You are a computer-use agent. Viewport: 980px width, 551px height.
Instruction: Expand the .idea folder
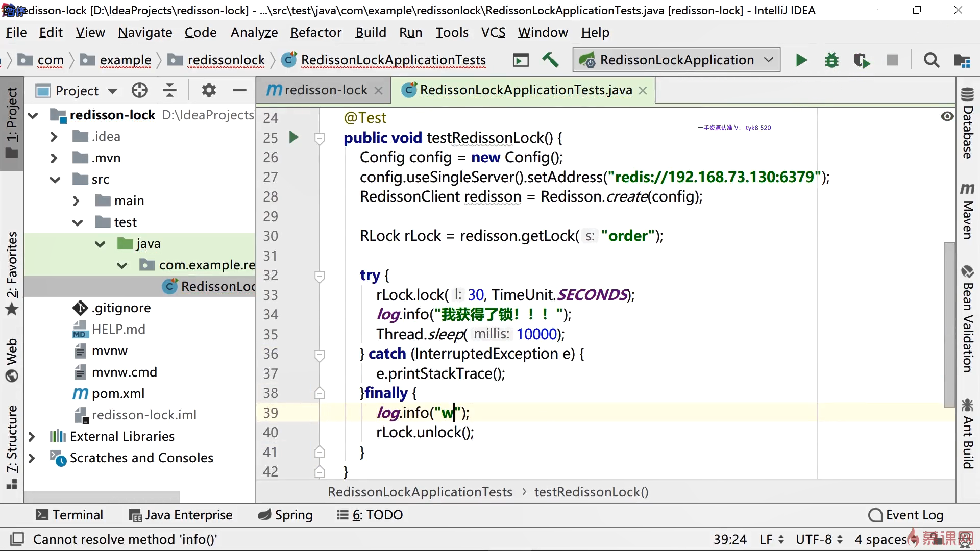coord(54,137)
